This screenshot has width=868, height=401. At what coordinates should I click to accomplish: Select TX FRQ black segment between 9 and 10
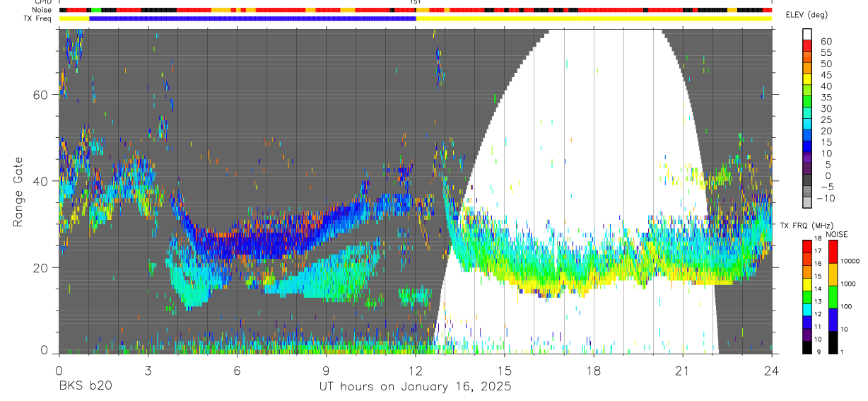[807, 347]
